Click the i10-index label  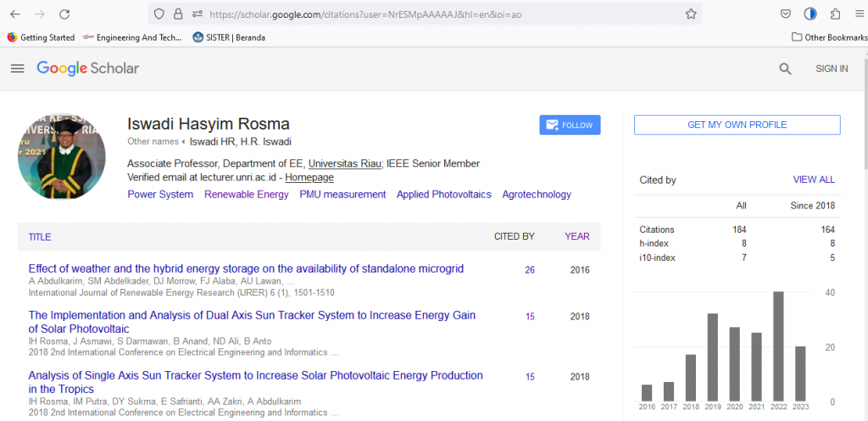657,258
